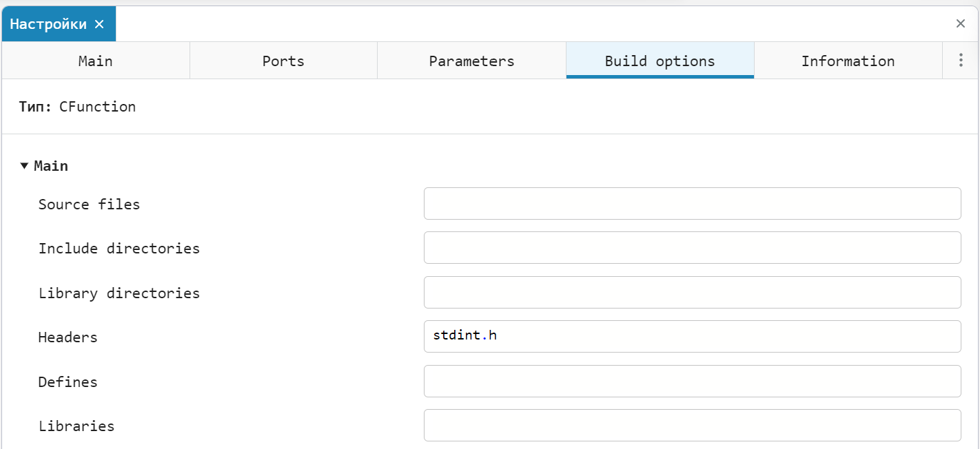
Task: Click the "Headers" field label text
Action: (x=68, y=337)
